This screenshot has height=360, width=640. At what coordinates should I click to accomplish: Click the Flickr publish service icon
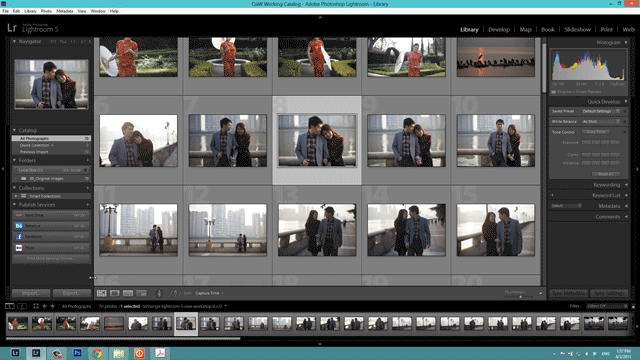coord(19,248)
